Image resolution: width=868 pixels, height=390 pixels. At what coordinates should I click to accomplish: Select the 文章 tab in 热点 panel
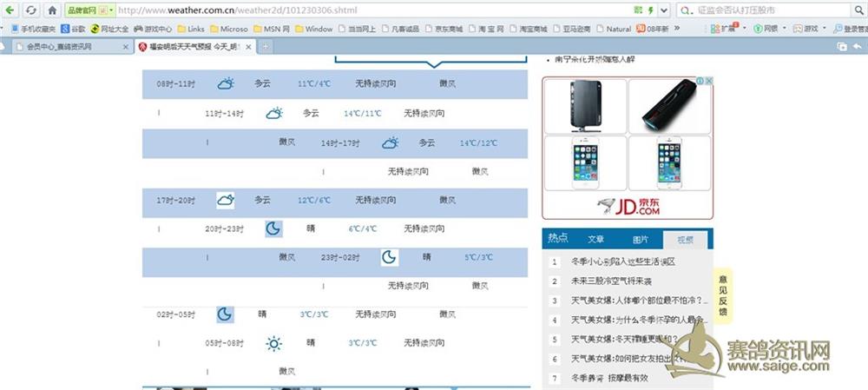click(595, 239)
